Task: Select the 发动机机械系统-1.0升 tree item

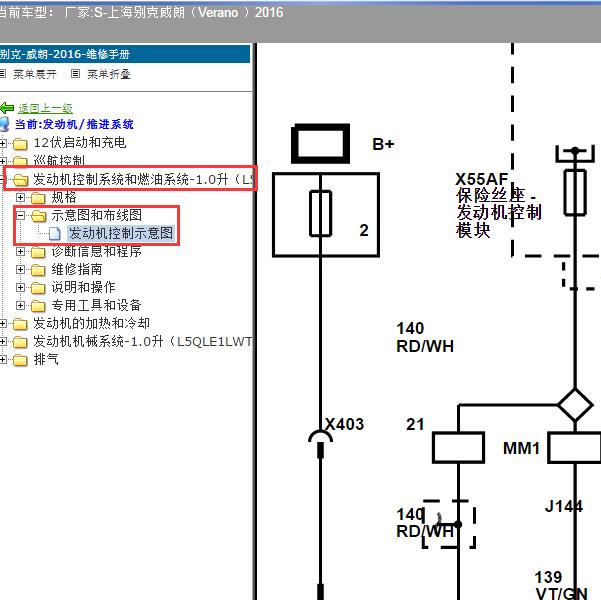Action: (143, 341)
